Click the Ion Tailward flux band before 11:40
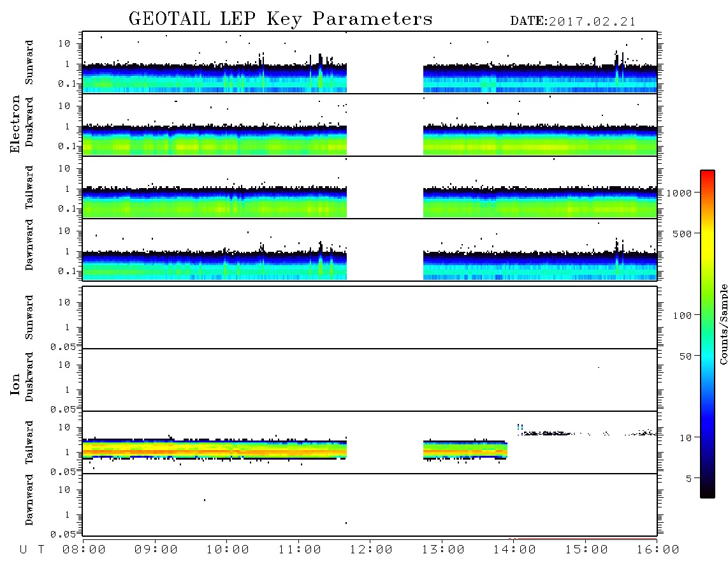This screenshot has height=561, width=728. pyautogui.click(x=214, y=449)
